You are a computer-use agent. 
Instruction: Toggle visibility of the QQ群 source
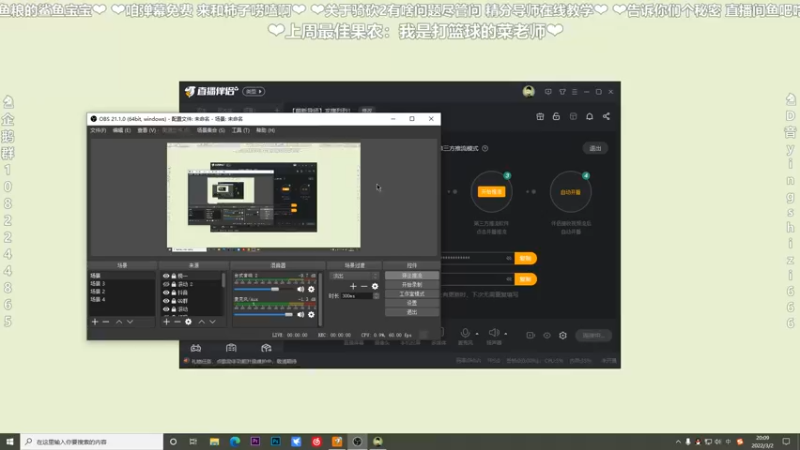click(x=166, y=301)
